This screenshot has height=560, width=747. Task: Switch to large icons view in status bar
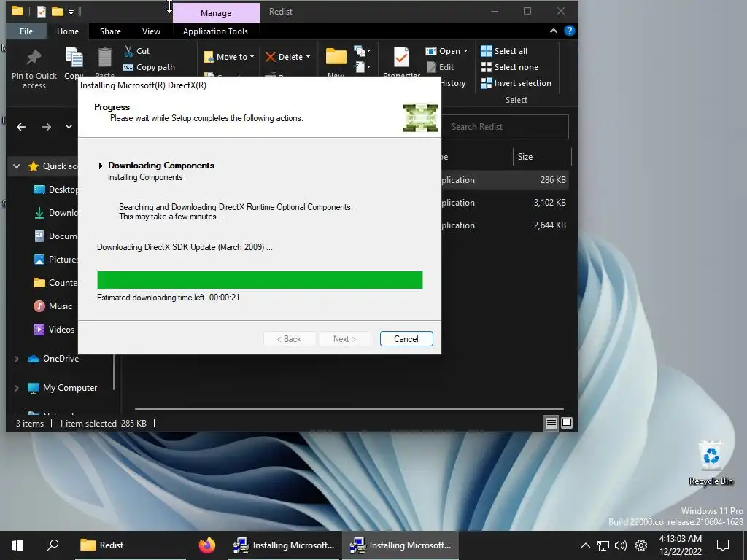click(x=567, y=423)
